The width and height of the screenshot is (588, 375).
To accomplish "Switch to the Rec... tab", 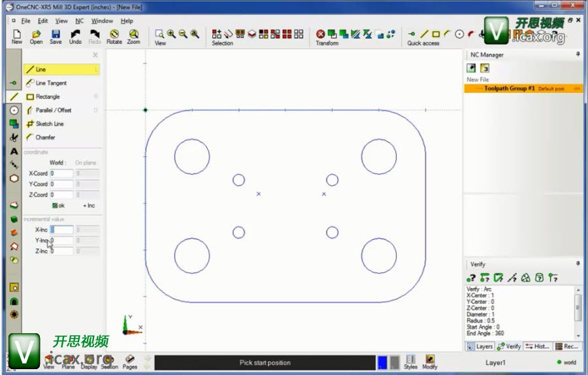I will point(566,346).
